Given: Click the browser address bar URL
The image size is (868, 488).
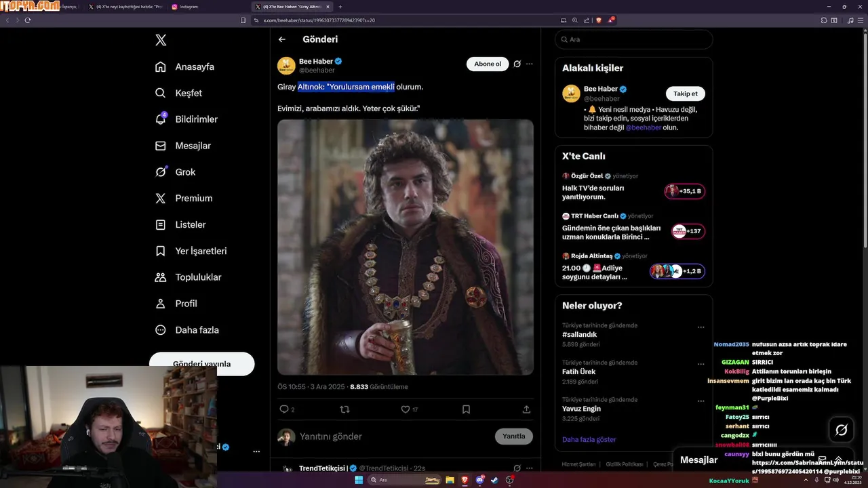Looking at the screenshot, I should pos(319,20).
